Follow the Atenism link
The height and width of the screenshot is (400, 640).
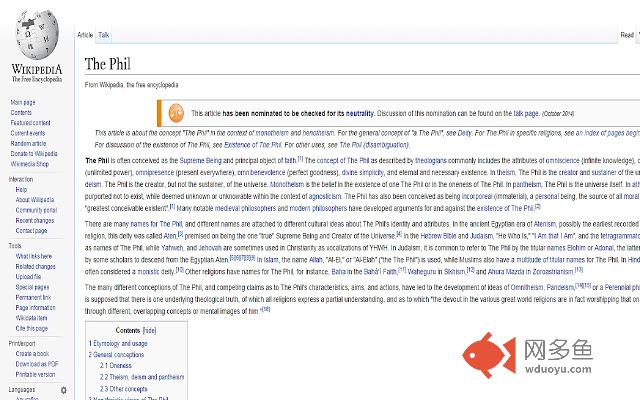coord(544,224)
